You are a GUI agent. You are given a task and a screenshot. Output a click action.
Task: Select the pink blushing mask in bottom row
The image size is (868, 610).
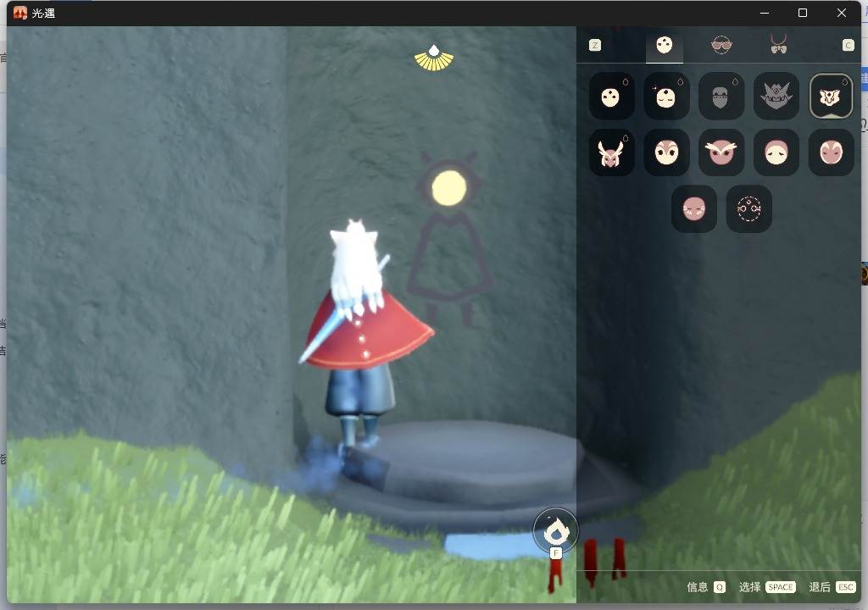tap(694, 209)
